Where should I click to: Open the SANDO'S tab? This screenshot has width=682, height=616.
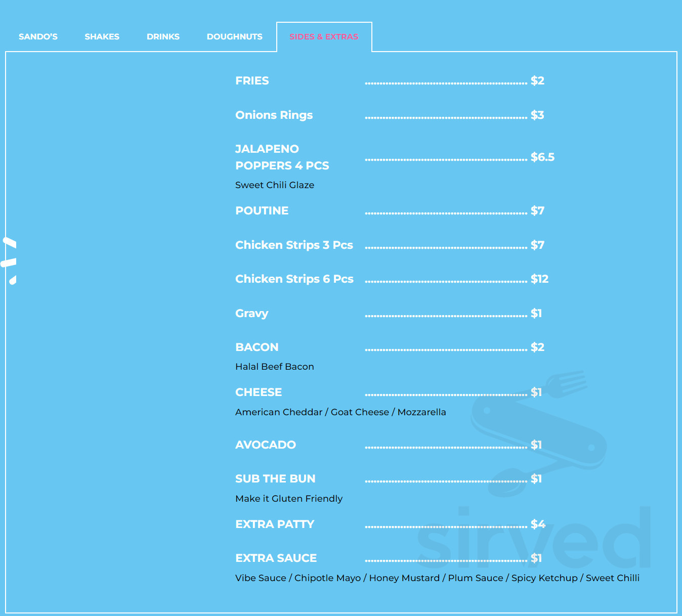click(38, 36)
